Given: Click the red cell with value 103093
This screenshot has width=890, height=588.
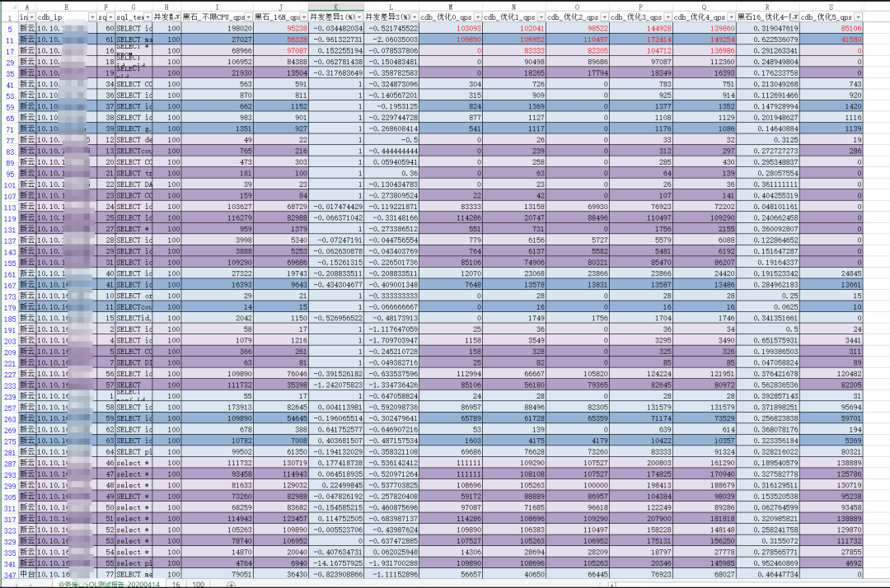Looking at the screenshot, I should [452, 28].
